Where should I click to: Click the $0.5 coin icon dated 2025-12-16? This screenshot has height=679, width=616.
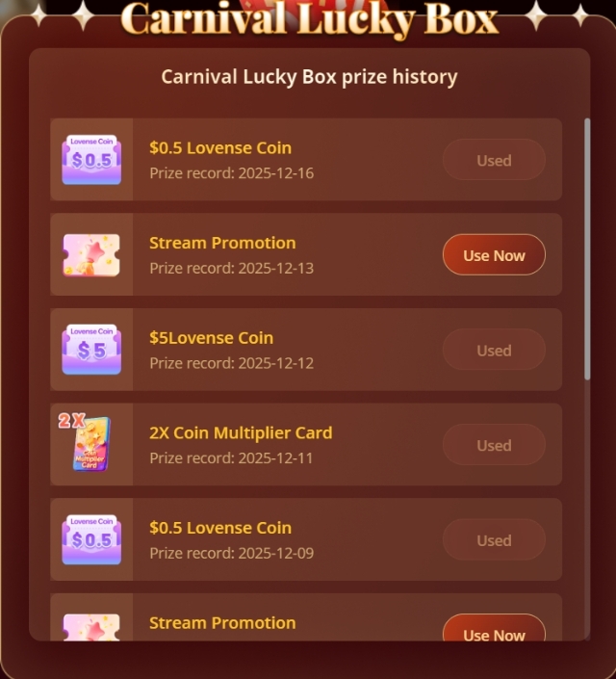pos(91,159)
